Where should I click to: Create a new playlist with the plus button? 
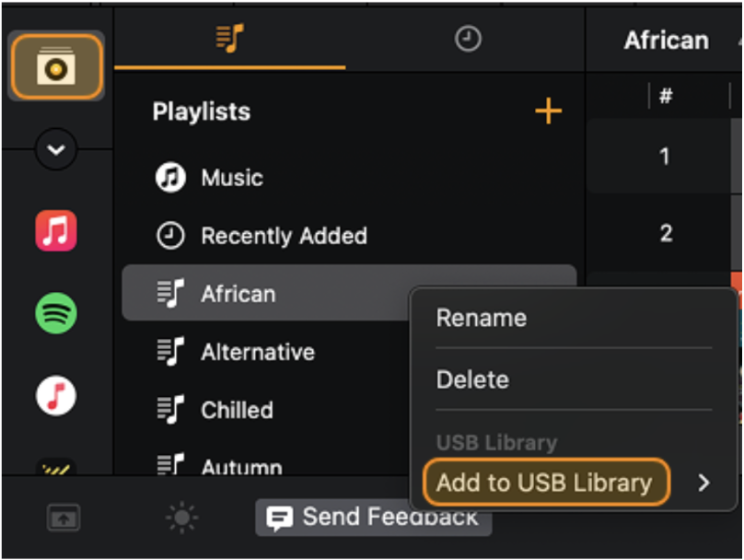pos(549,111)
